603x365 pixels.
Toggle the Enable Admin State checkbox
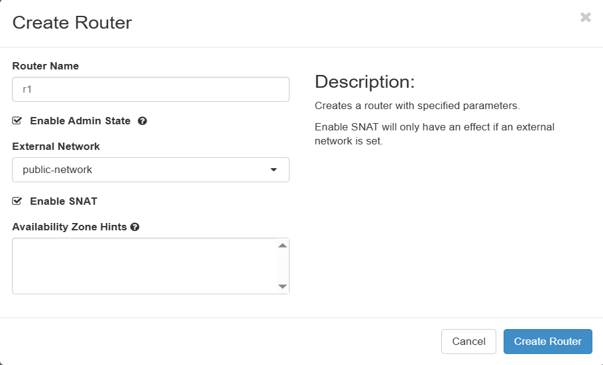[x=17, y=121]
